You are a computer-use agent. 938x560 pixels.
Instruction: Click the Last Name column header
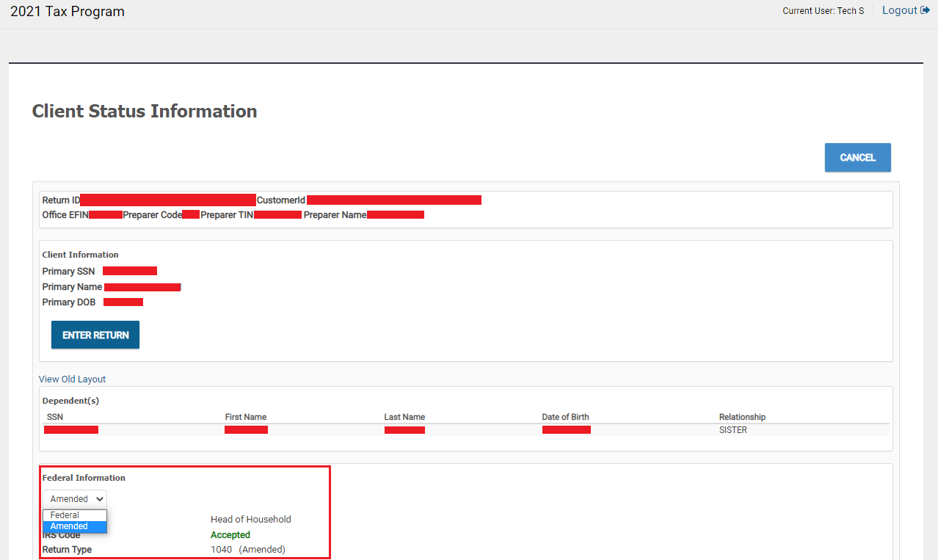coord(404,417)
